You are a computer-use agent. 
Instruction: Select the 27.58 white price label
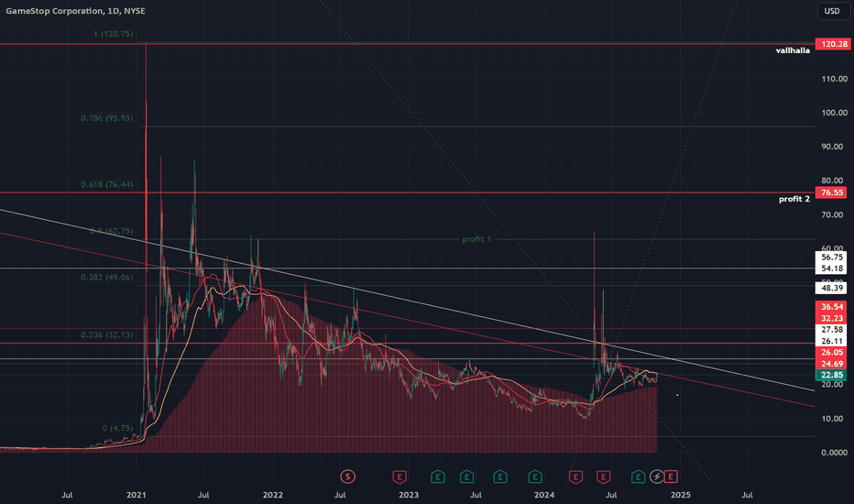[x=831, y=330]
